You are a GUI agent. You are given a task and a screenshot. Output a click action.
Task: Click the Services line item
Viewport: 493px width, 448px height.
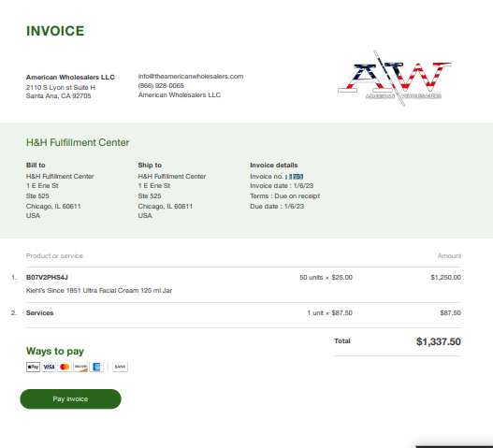pos(39,312)
